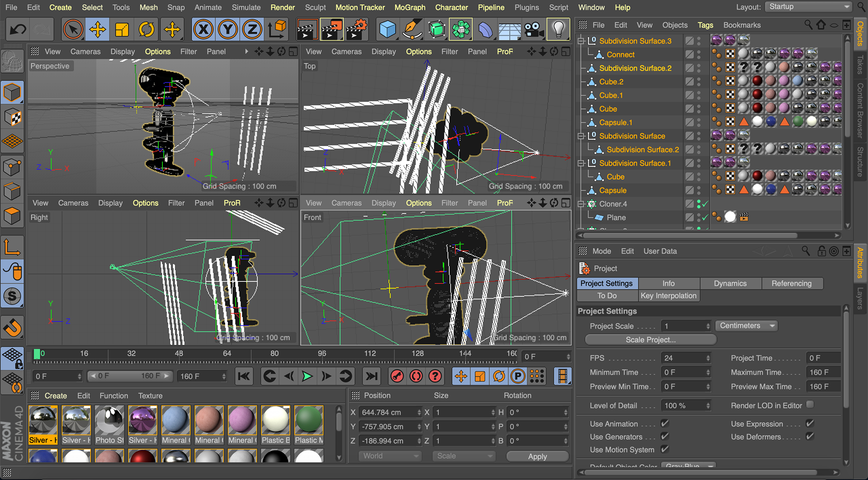Screen dimensions: 868x480
Task: Select the Move tool in top toolbar
Action: [x=97, y=30]
